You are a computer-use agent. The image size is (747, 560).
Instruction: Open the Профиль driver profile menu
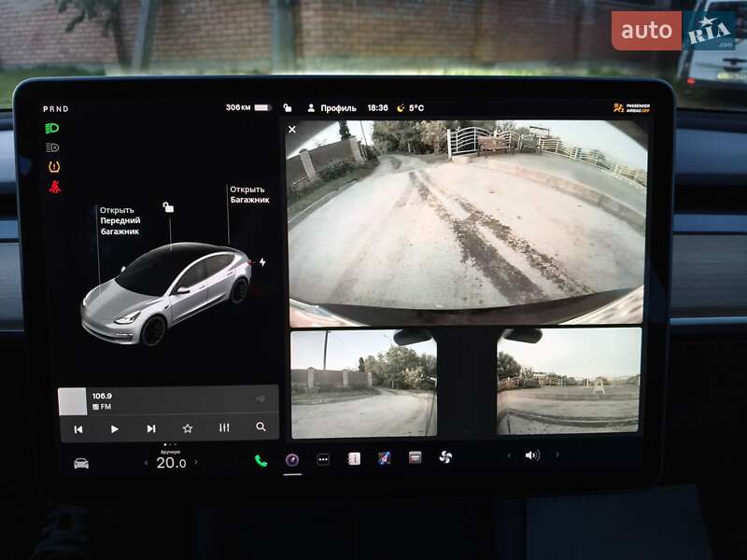[338, 106]
